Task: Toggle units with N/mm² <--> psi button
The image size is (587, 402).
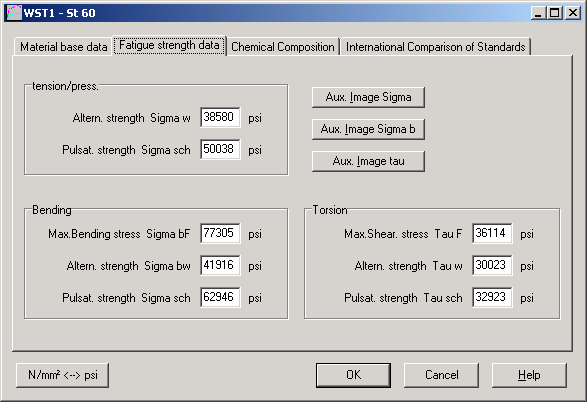Action: (63, 375)
